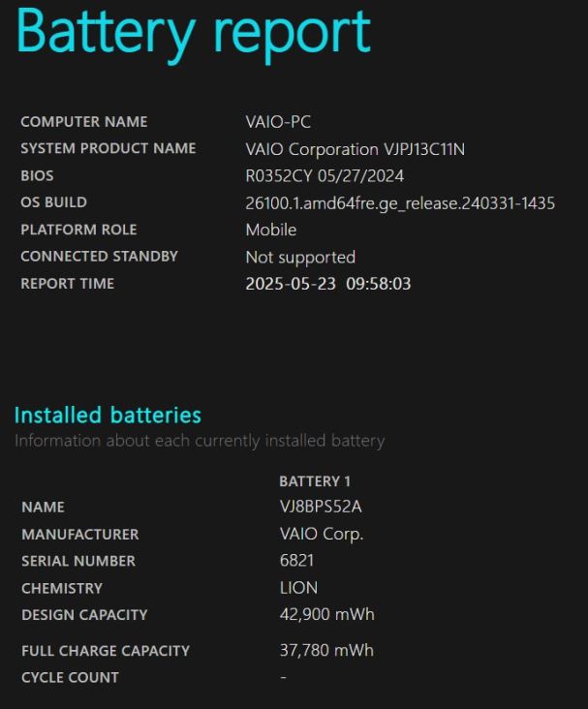Click the Not supported standby value

tap(300, 257)
